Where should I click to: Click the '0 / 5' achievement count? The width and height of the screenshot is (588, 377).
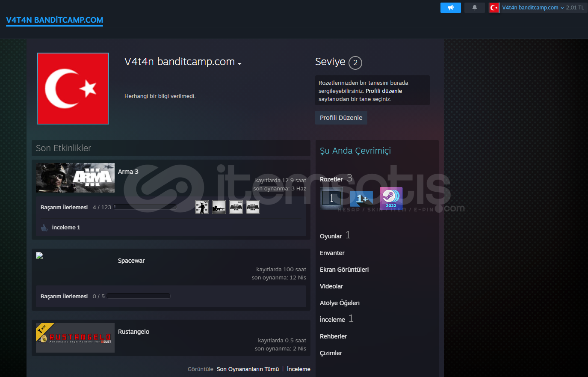pyautogui.click(x=99, y=296)
